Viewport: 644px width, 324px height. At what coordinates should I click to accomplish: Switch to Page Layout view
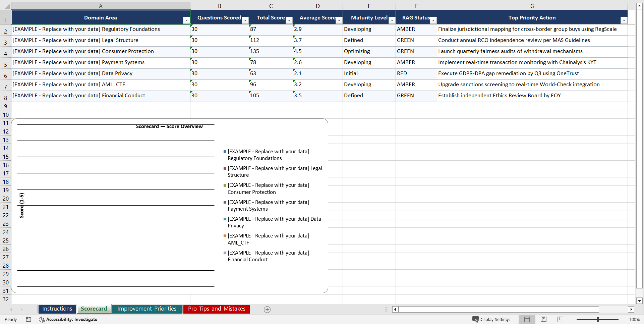coord(543,319)
